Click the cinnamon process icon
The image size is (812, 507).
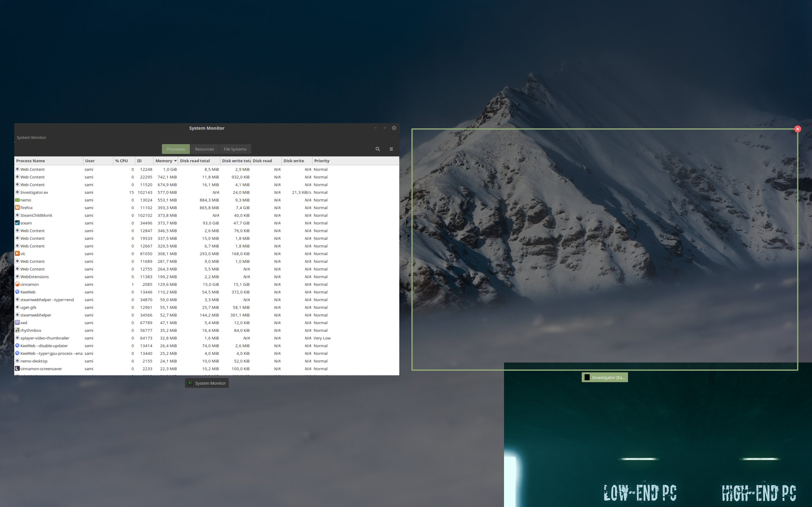[x=17, y=284]
